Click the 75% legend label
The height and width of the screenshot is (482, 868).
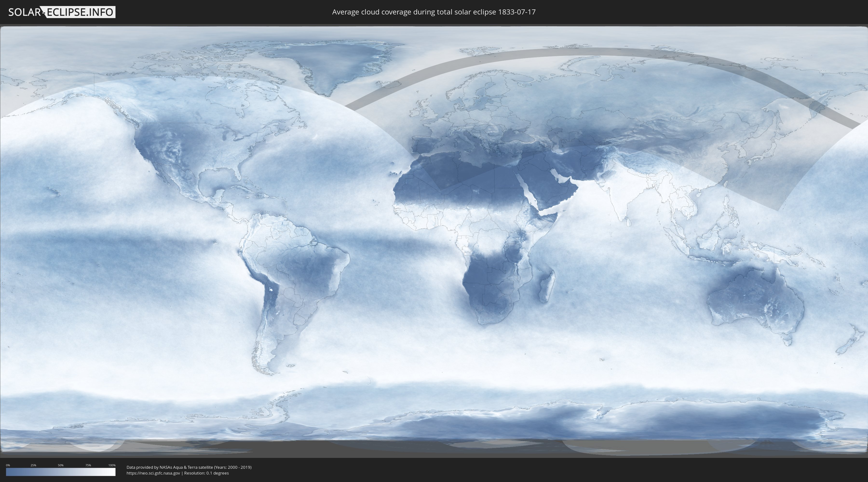pyautogui.click(x=88, y=465)
